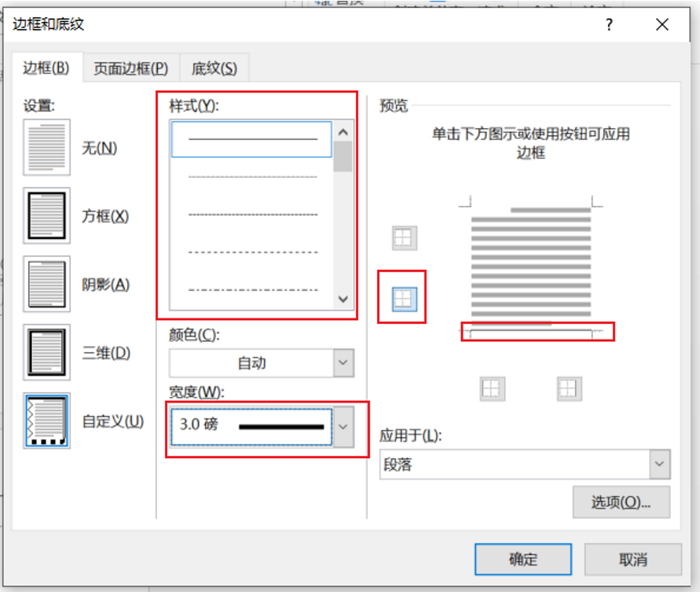Expand the 宽度(W) width dropdown arrow
Image resolution: width=700 pixels, height=592 pixels.
[343, 427]
